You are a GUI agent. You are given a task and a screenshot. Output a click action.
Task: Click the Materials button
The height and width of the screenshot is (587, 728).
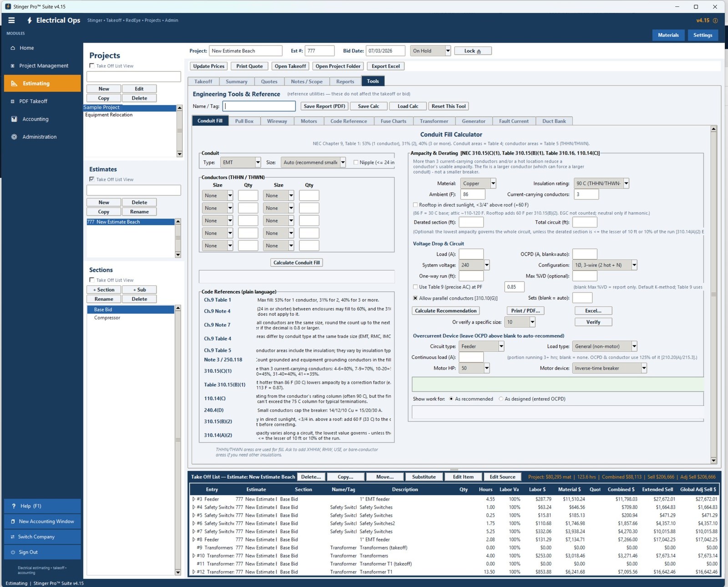(x=668, y=35)
